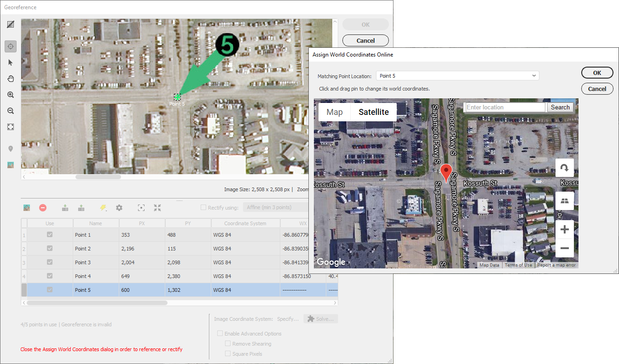Screen dimensions: 619x364
Task: Open the Affine (min 3 points) dropdown
Action: [275, 207]
